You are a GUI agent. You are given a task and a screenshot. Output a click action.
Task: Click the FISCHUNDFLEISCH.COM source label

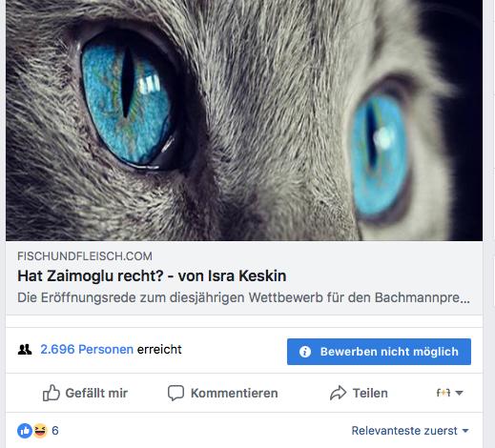[x=85, y=256]
